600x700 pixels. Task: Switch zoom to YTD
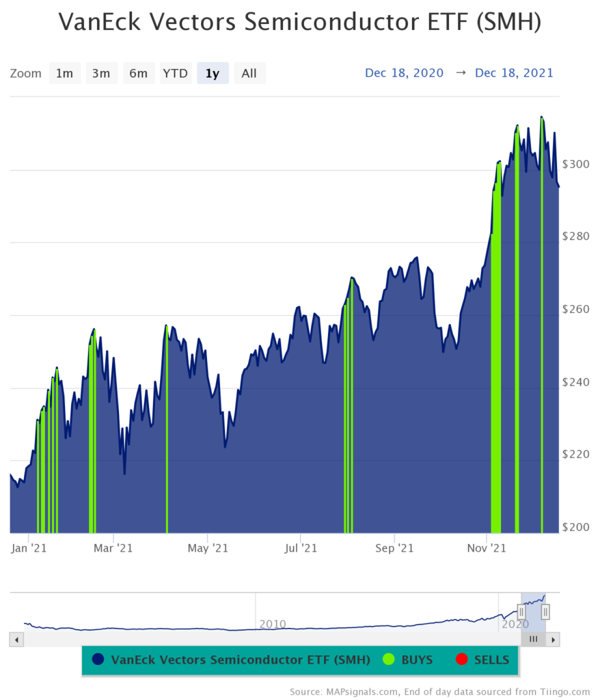coord(175,73)
